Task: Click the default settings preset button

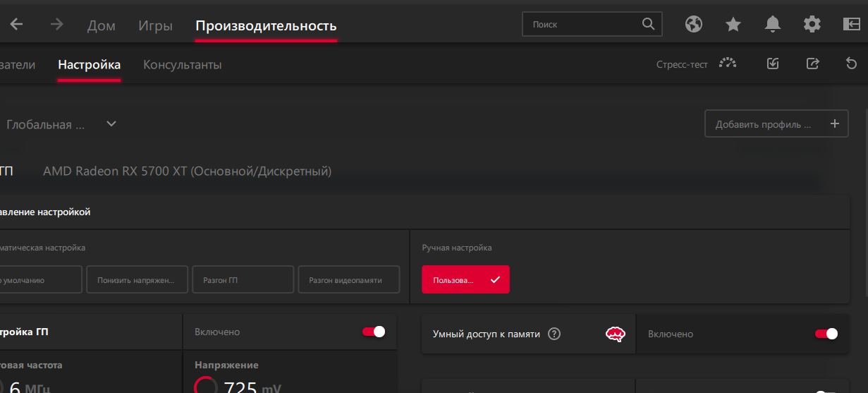Action: coord(41,279)
